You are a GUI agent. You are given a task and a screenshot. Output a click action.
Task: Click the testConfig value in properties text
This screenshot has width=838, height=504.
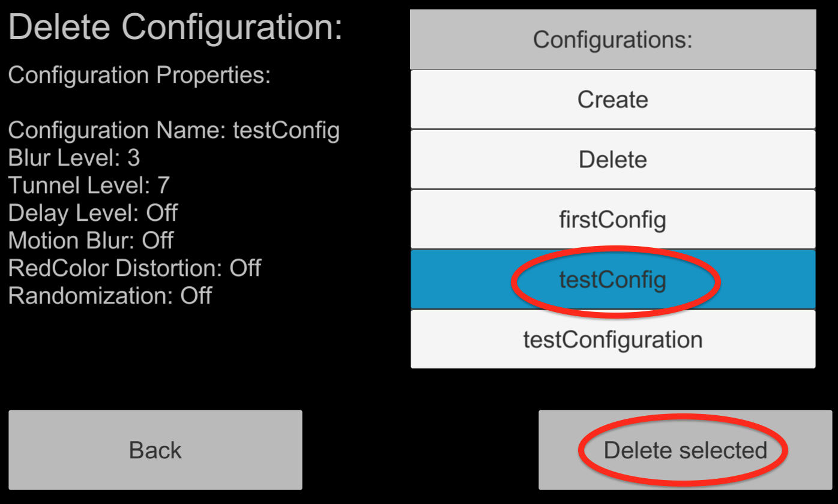click(286, 131)
